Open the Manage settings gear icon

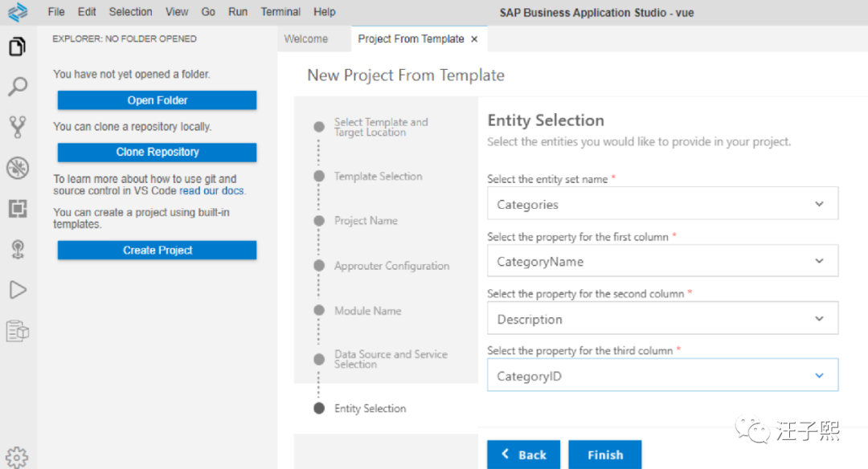click(17, 456)
